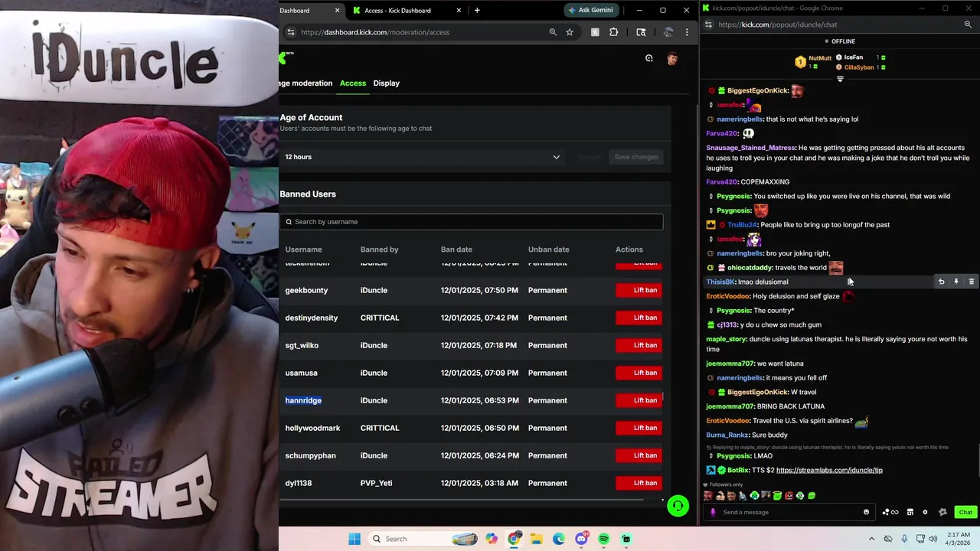The image size is (980, 551).
Task: Lift ban for hollywoodmark
Action: pyautogui.click(x=639, y=428)
